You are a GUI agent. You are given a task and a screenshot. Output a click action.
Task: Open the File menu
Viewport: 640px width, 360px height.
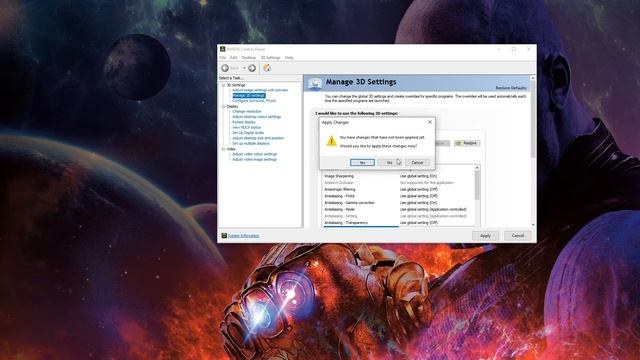point(223,58)
